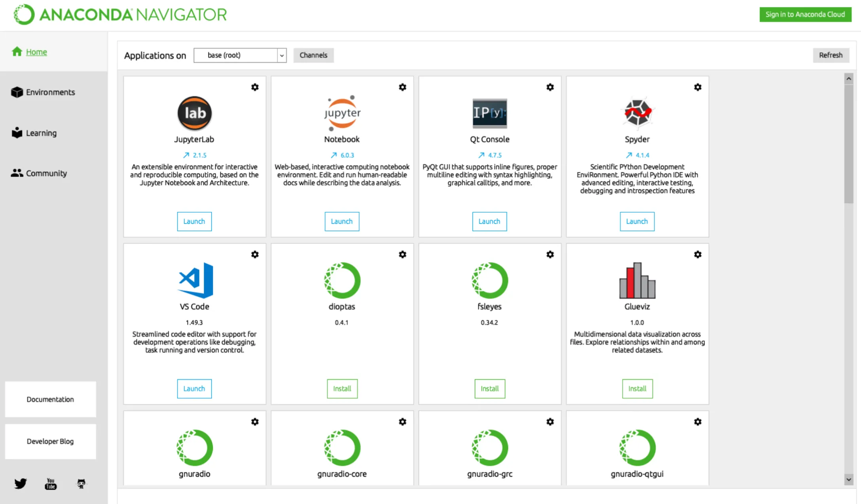This screenshot has width=861, height=504.
Task: Click Notebook update version 6.0.3
Action: coord(342,155)
